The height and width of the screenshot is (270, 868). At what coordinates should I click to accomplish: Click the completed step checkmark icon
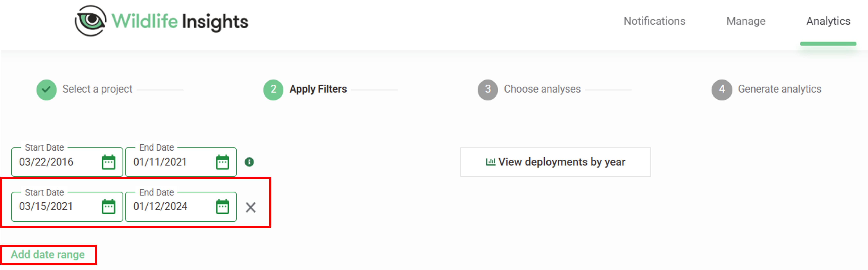(x=47, y=90)
